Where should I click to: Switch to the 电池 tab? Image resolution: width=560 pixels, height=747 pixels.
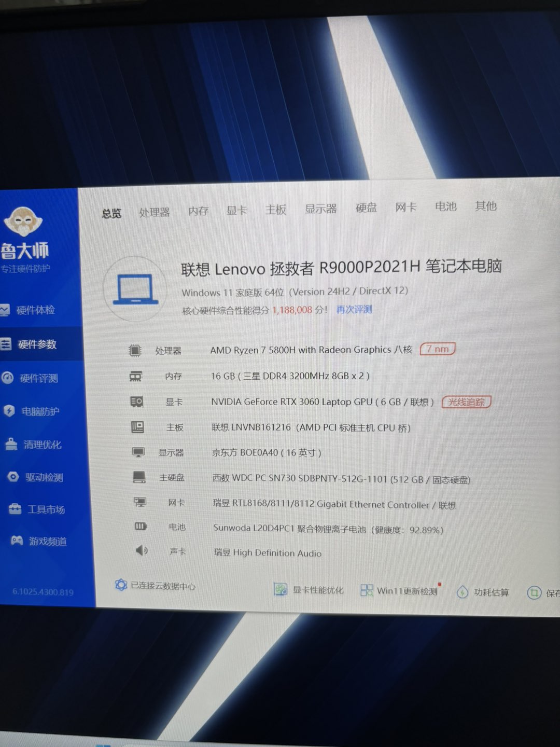click(x=445, y=206)
